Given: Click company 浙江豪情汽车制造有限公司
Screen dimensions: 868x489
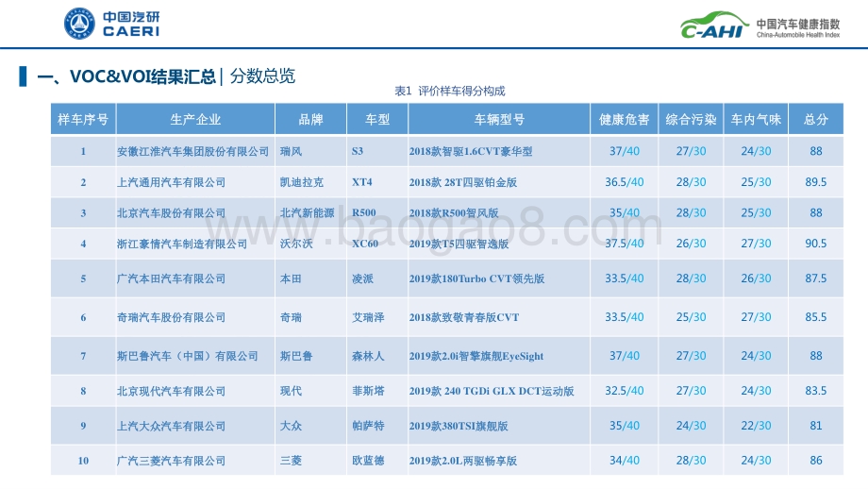Looking at the screenshot, I should tap(181, 244).
